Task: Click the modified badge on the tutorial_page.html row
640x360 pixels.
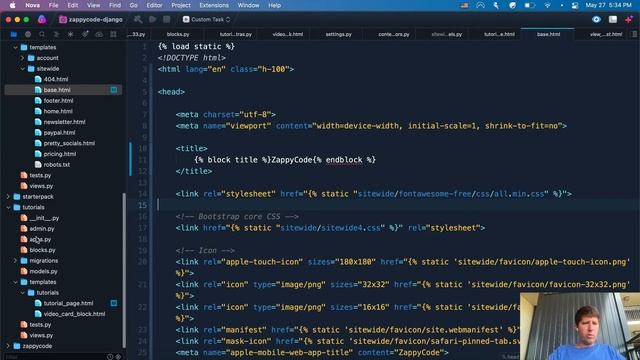Action: (x=114, y=303)
